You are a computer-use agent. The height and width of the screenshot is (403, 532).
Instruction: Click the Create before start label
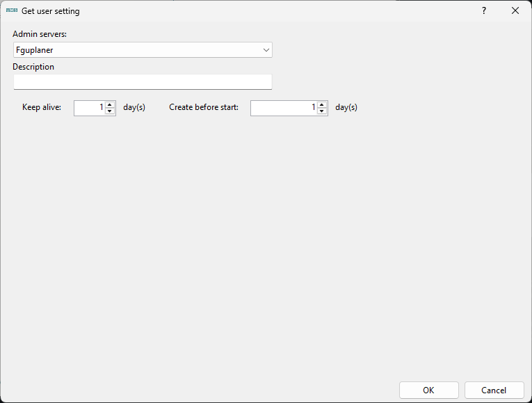pos(204,108)
